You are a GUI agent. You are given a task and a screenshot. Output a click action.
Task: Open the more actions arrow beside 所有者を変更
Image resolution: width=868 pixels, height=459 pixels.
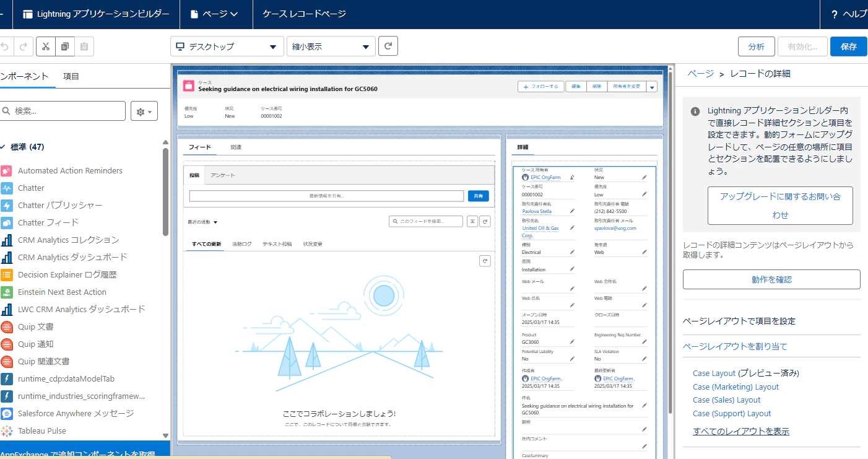pyautogui.click(x=652, y=87)
